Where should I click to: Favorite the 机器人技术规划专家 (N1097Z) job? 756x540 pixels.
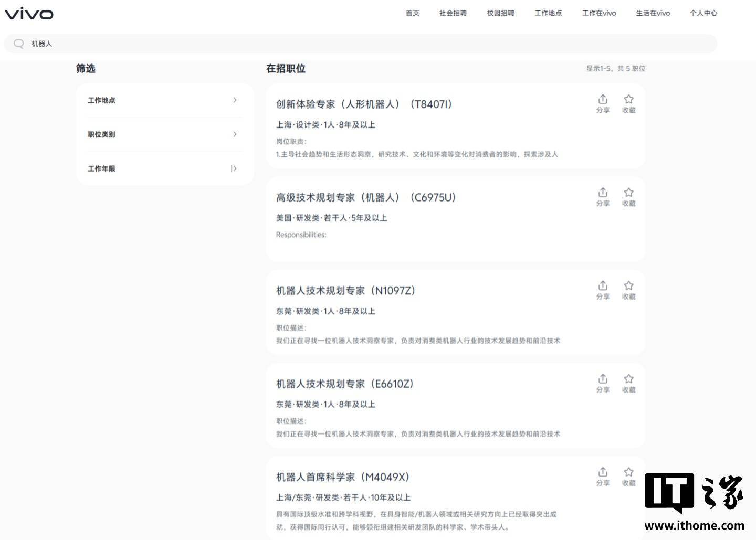[x=628, y=290]
